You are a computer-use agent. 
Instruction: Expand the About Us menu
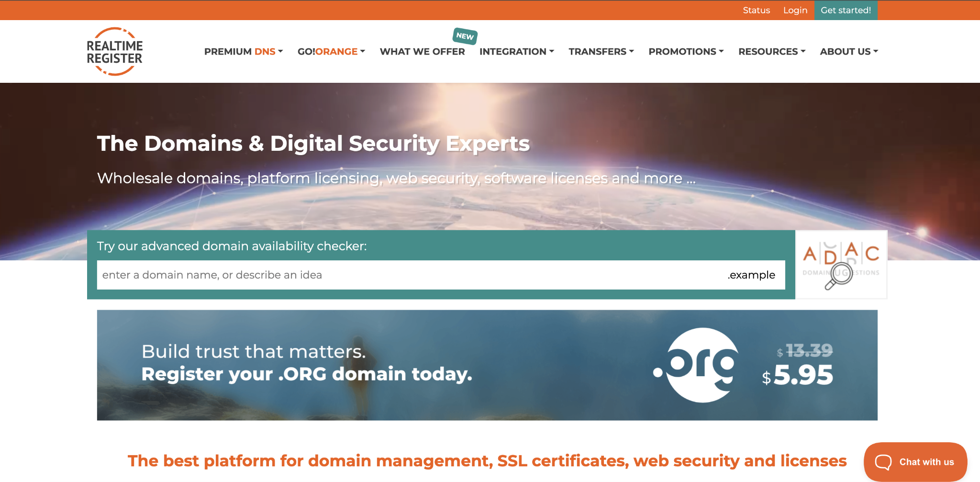click(x=848, y=51)
